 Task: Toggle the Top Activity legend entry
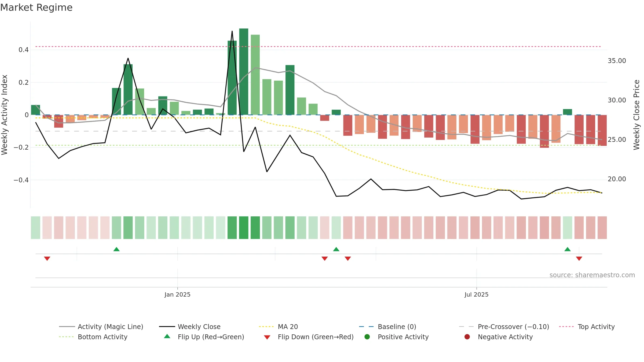coord(587,327)
